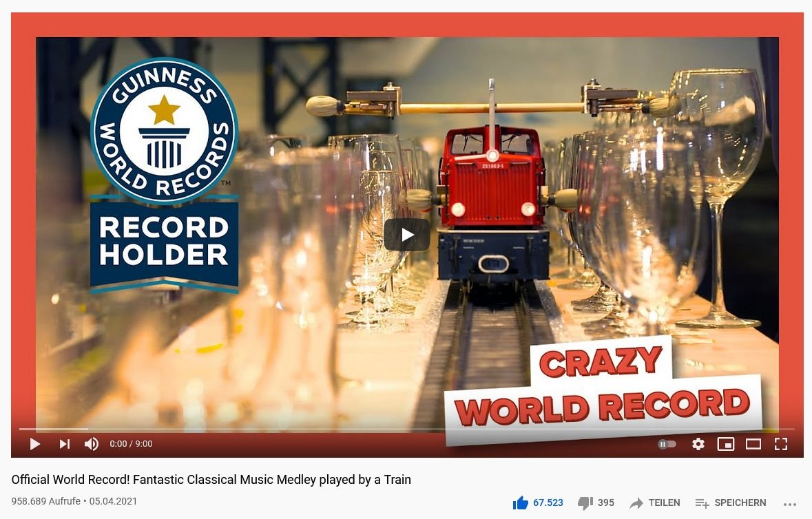Enter fullscreen mode
Viewport: 812px width, 519px height.
(781, 444)
